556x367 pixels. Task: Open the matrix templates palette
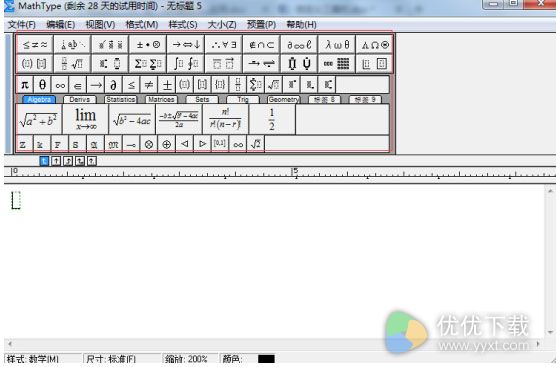coord(337,64)
